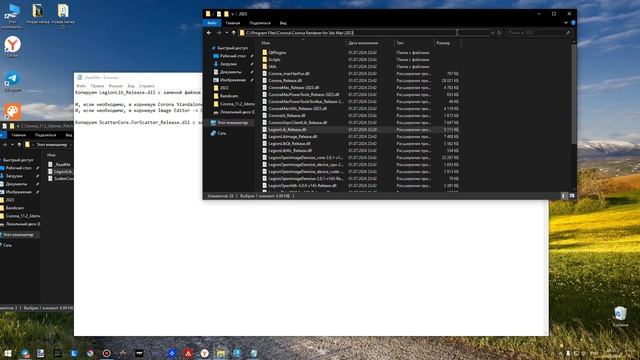Open Explorer help blue question icon
The height and width of the screenshot is (360, 640).
[x=573, y=23]
